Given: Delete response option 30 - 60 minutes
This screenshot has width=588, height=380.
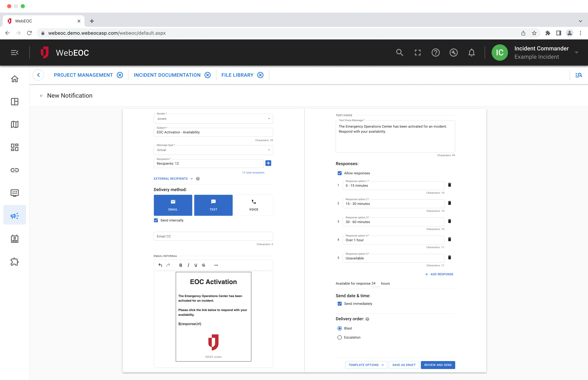Looking at the screenshot, I should [450, 221].
